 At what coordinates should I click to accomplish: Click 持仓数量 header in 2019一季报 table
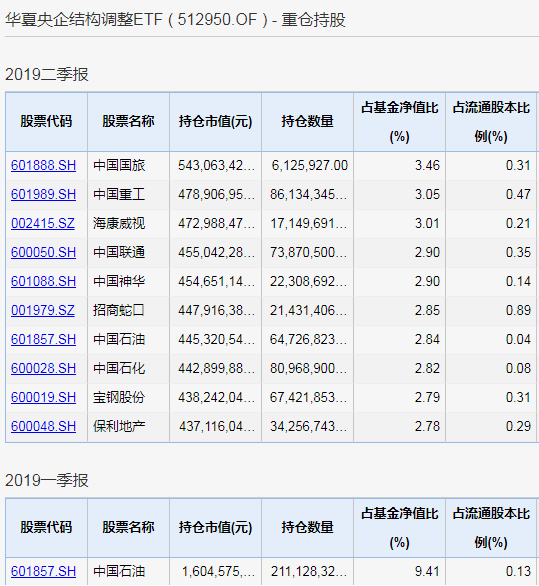[x=307, y=528]
